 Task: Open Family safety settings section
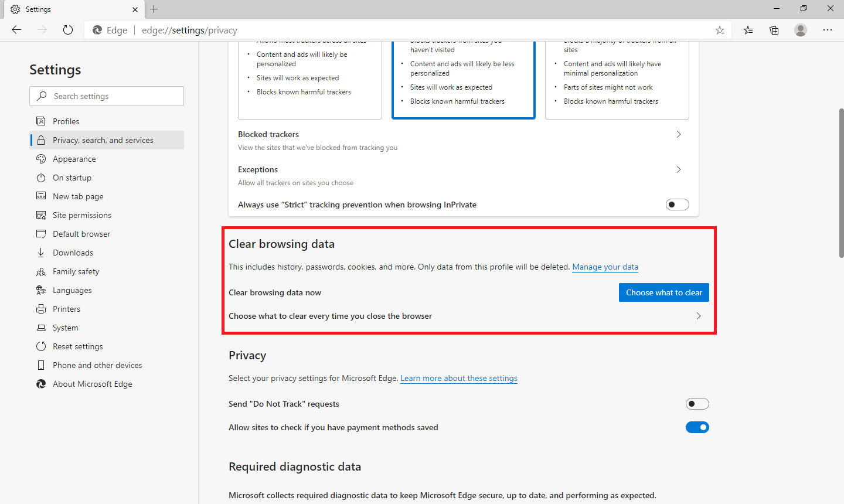[107, 271]
